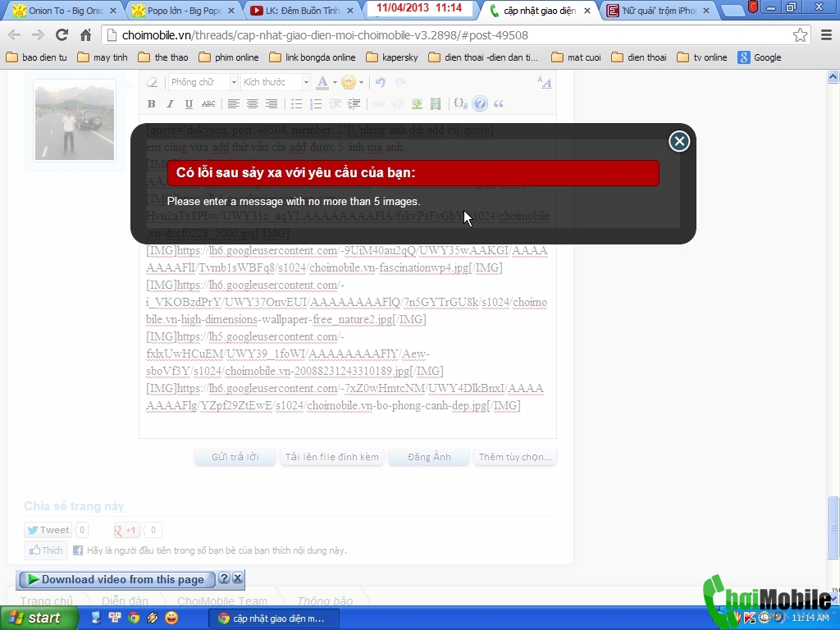Click the redo arrow in editor
This screenshot has width=840, height=630.
400,82
